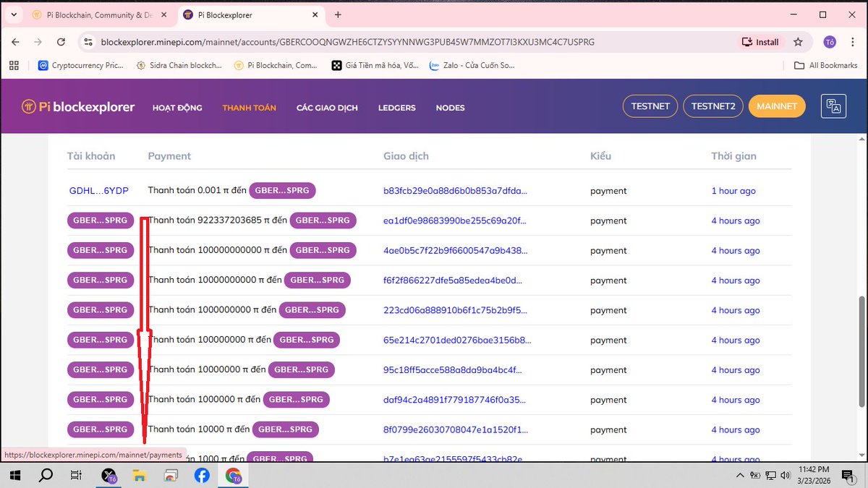The height and width of the screenshot is (488, 868).
Task: Open the CÁC GIAO DỊCH menu item
Action: click(327, 108)
